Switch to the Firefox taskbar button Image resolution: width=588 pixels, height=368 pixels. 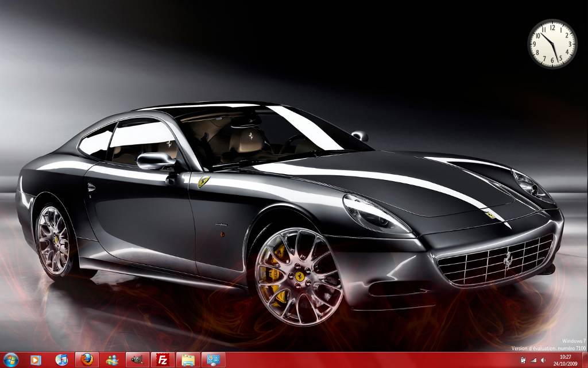click(87, 360)
